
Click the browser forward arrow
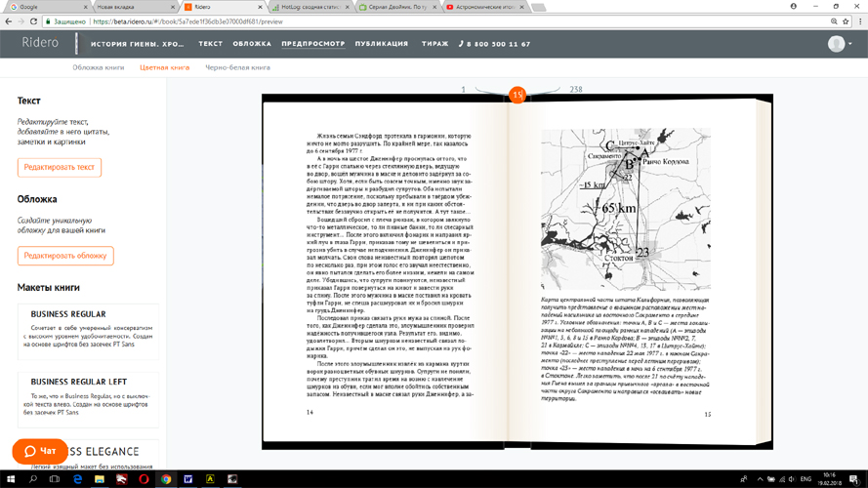coord(21,21)
